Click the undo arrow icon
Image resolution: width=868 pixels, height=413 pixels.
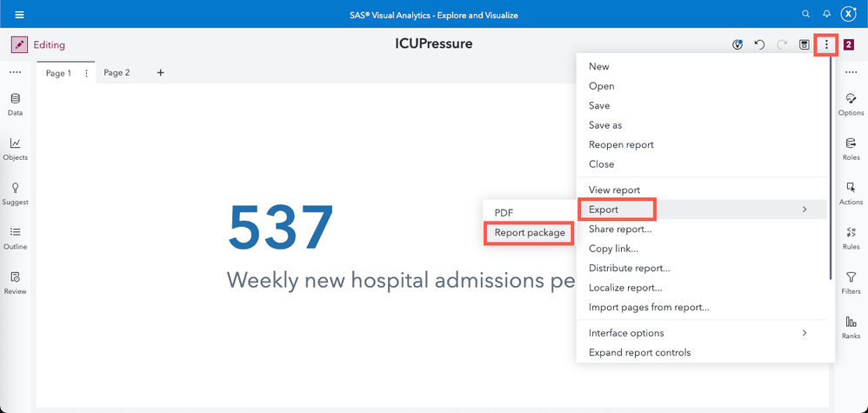click(759, 44)
